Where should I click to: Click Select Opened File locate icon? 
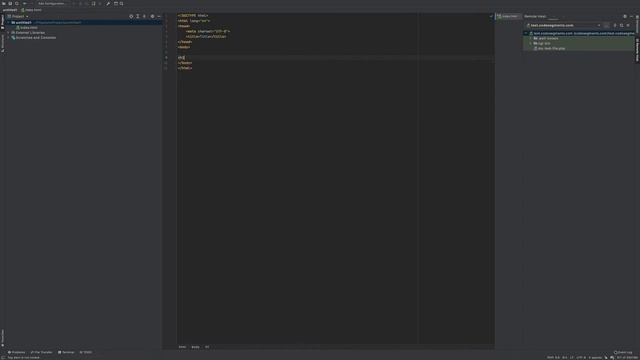point(131,16)
